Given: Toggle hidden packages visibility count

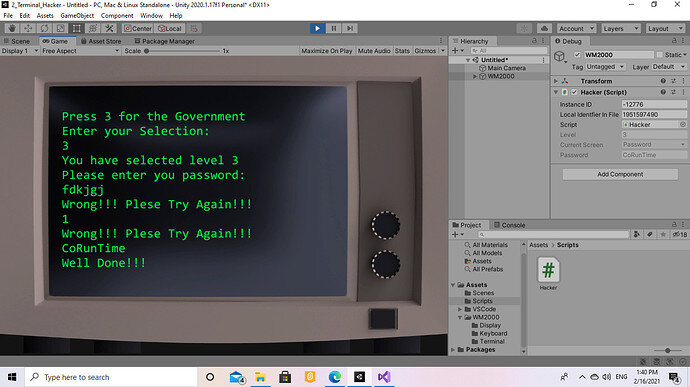Looking at the screenshot, I should (679, 235).
